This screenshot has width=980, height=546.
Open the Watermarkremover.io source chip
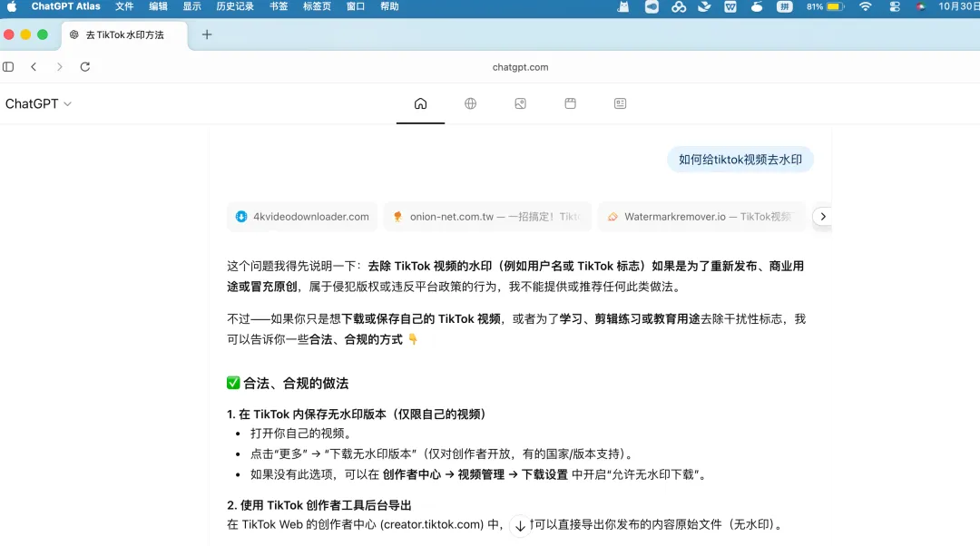[x=701, y=217]
